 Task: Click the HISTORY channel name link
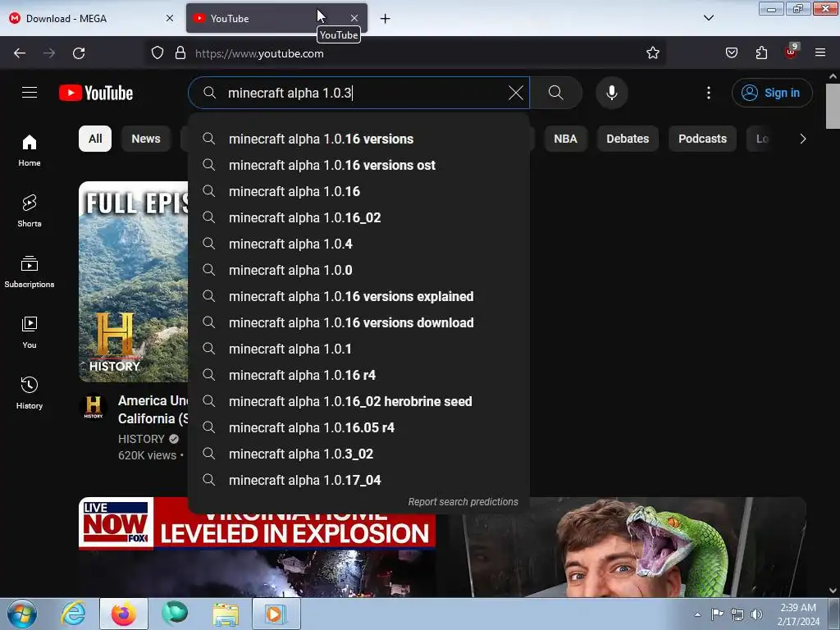click(141, 439)
